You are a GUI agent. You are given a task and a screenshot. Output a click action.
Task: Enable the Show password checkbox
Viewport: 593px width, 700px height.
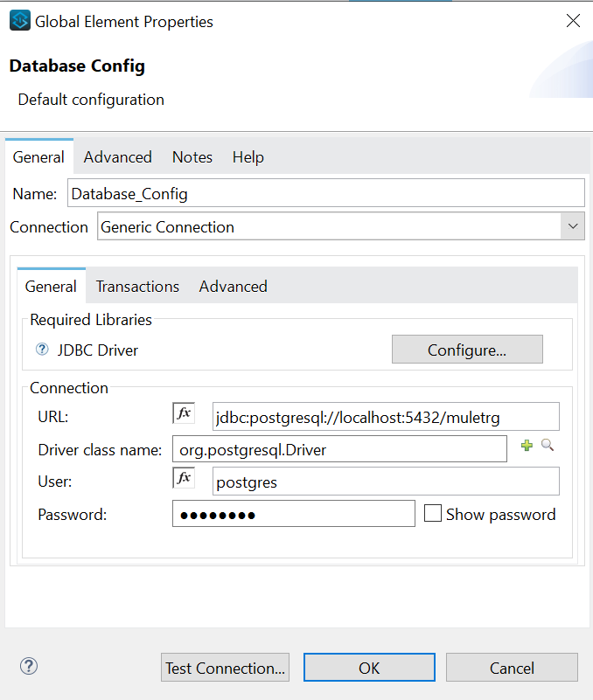click(x=433, y=513)
